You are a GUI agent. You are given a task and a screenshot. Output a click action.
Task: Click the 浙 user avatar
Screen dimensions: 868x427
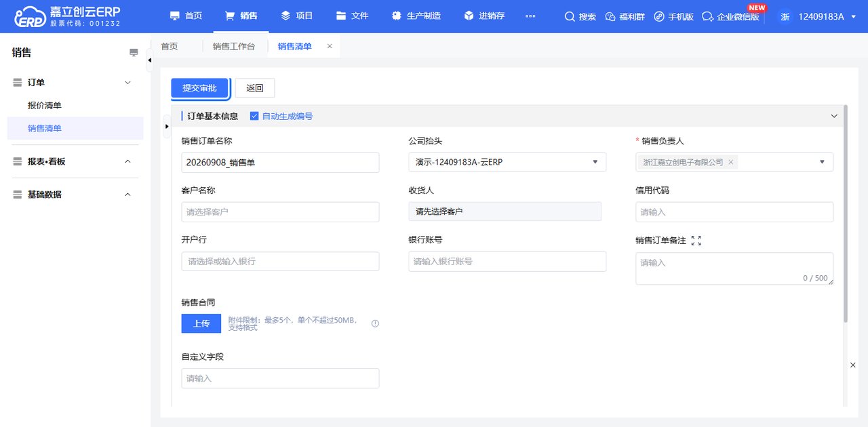pos(785,16)
